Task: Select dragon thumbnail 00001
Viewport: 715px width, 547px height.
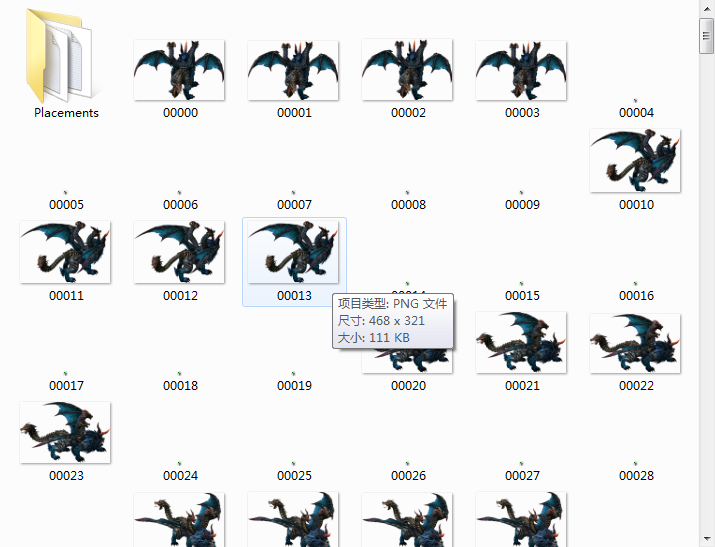Action: pyautogui.click(x=293, y=70)
